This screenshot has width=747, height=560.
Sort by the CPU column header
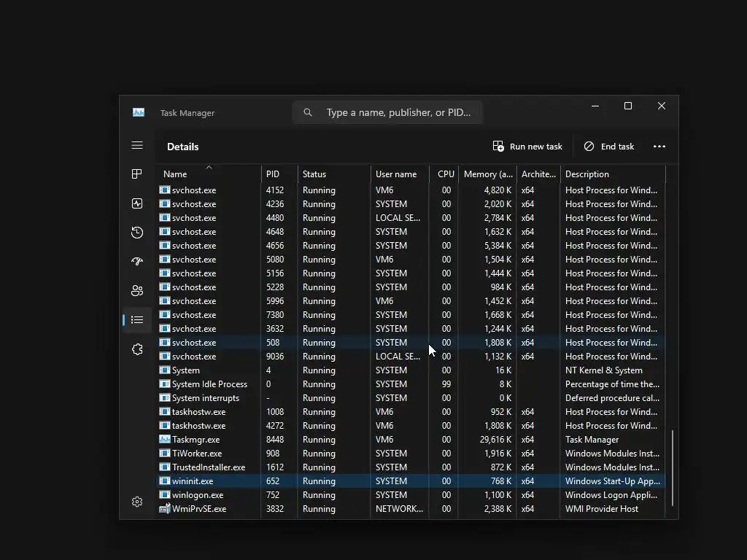tap(444, 174)
